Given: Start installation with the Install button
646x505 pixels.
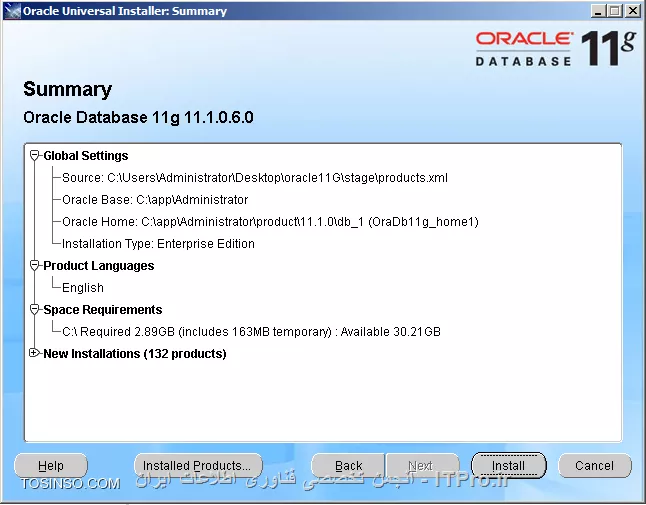Looking at the screenshot, I should (508, 466).
